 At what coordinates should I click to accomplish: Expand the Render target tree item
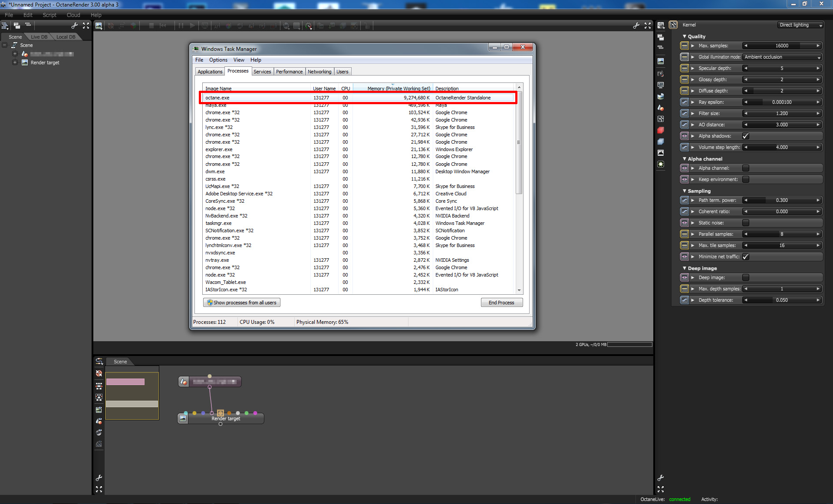click(x=15, y=63)
